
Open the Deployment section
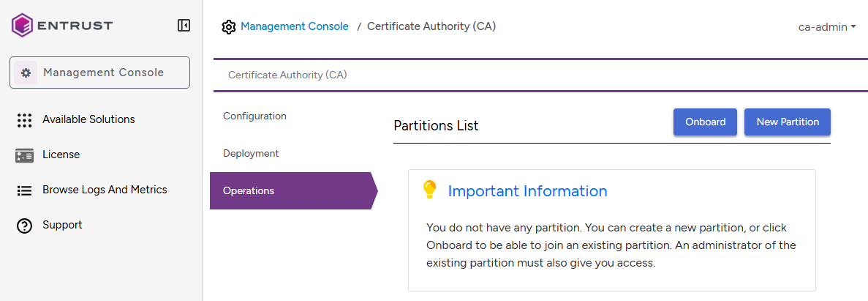click(251, 154)
